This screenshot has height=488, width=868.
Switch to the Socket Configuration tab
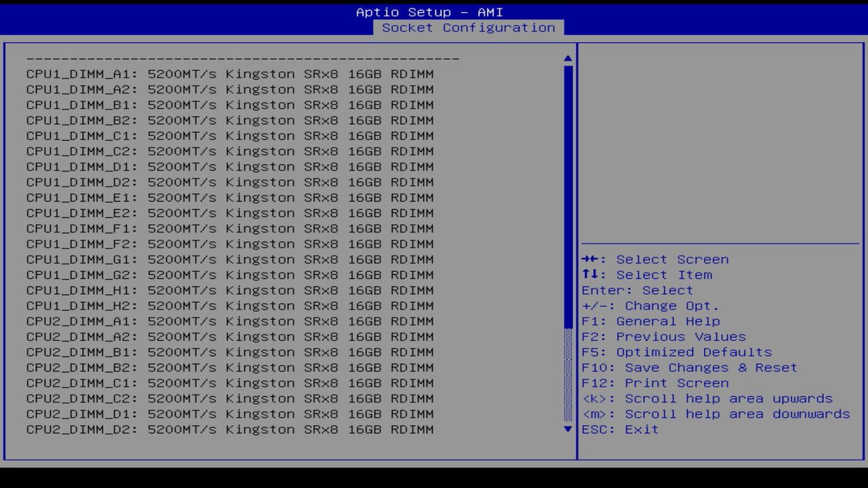(x=469, y=28)
